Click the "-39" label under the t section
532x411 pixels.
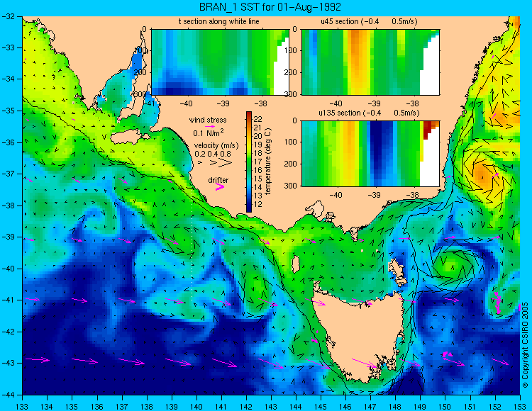[223, 103]
